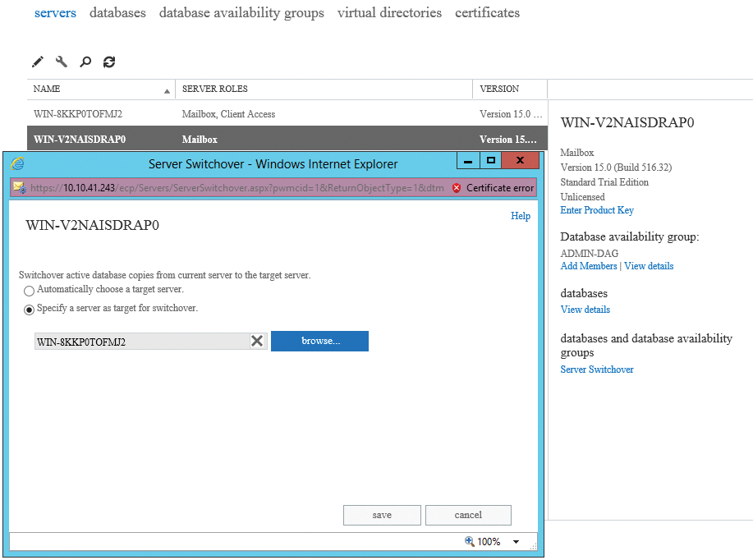The image size is (753, 560).
Task: Go to virtual directories tab
Action: click(389, 12)
